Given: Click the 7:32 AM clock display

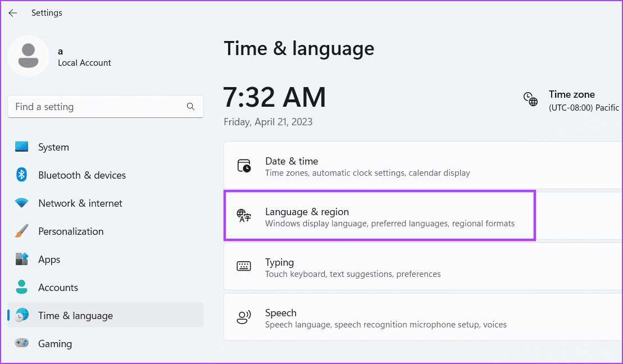Looking at the screenshot, I should (x=275, y=97).
